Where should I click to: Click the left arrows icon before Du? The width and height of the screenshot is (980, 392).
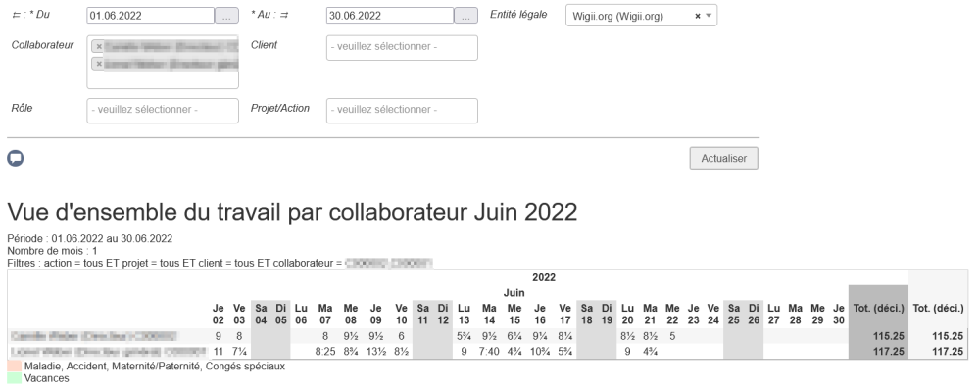pyautogui.click(x=15, y=16)
